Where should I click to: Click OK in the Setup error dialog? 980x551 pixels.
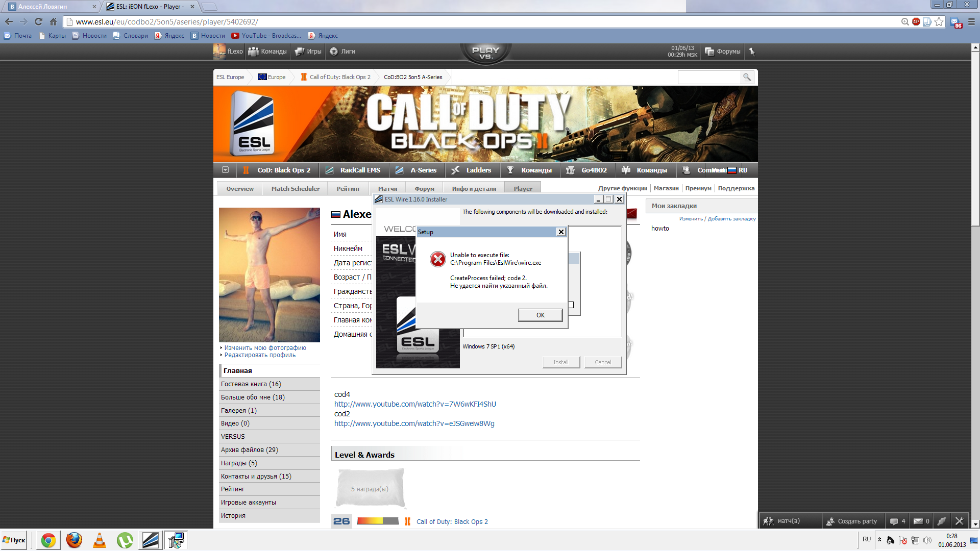click(x=540, y=315)
